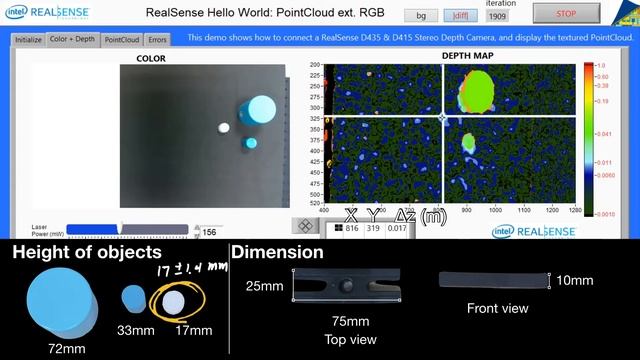Click the Intel RealSense logo at top left
Screen dimensions: 640x360
click(47, 12)
